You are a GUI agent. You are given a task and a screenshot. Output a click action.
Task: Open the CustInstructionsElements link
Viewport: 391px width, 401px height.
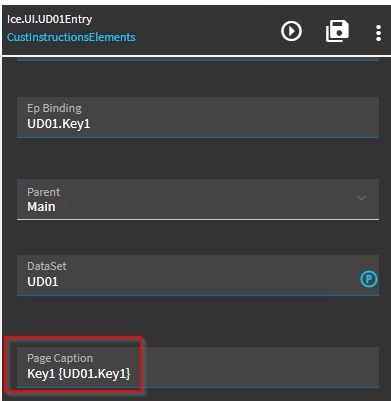click(x=71, y=37)
